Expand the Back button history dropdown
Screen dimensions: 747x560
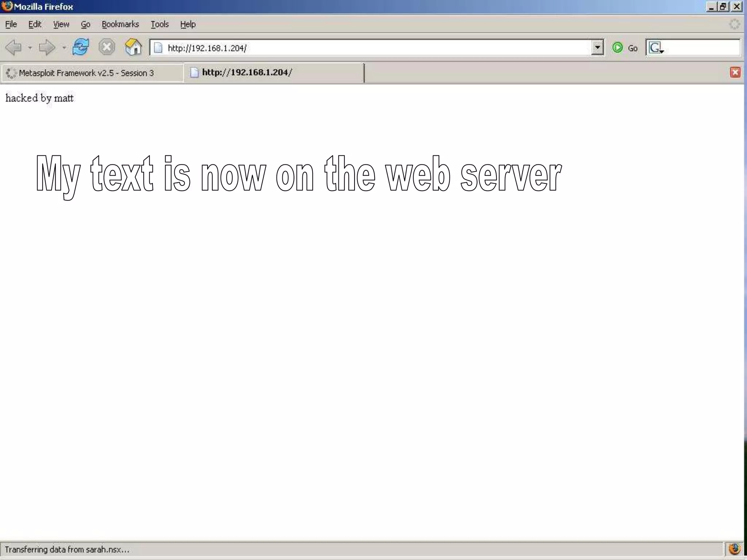point(30,48)
